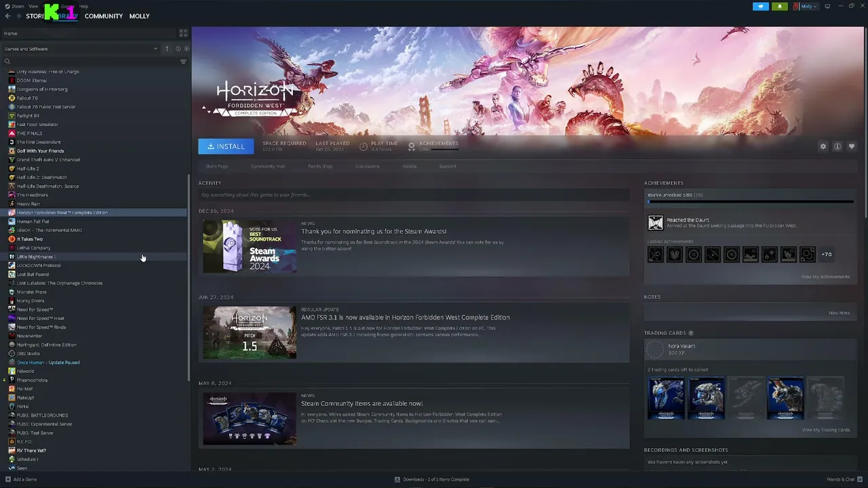
Task: Open the Support link
Action: tap(448, 166)
